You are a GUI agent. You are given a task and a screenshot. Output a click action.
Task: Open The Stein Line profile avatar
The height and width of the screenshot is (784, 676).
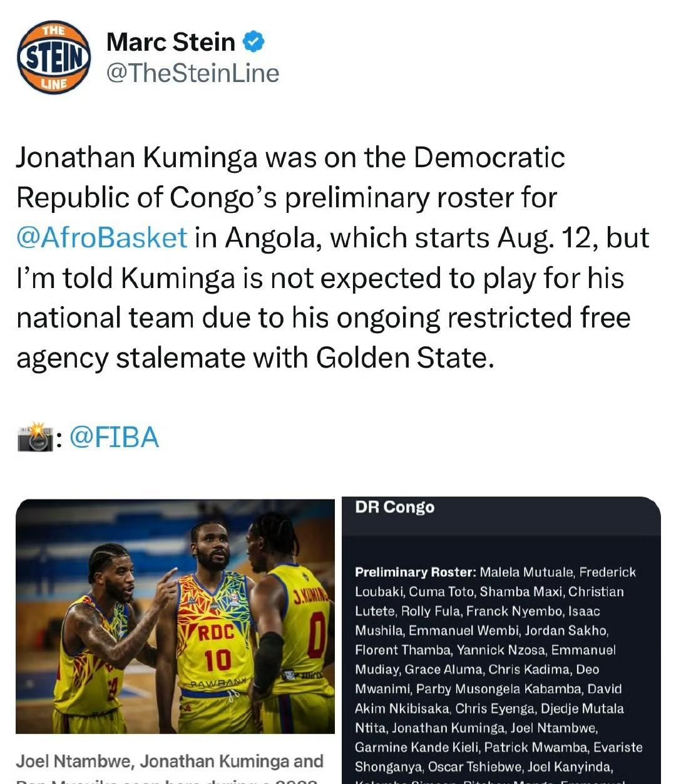pos(54,58)
